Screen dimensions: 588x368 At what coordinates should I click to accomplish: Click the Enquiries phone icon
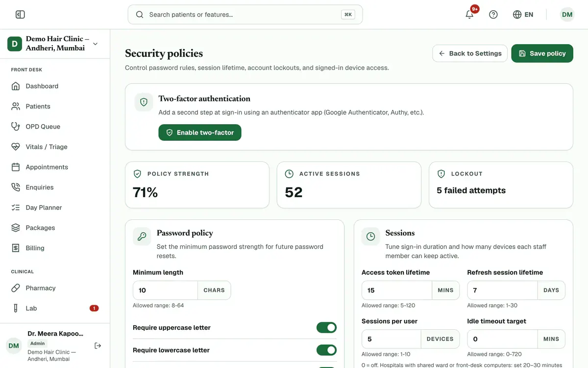[16, 187]
